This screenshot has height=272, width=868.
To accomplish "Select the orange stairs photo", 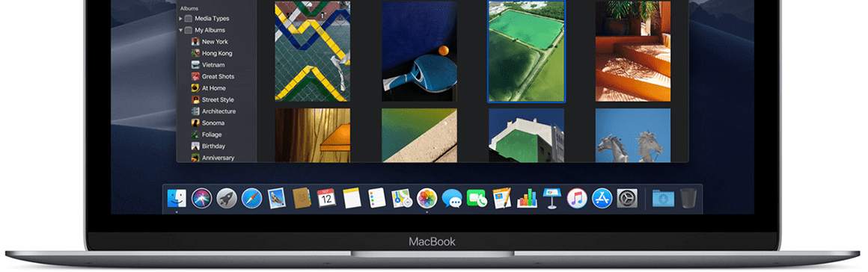I will click(x=633, y=51).
